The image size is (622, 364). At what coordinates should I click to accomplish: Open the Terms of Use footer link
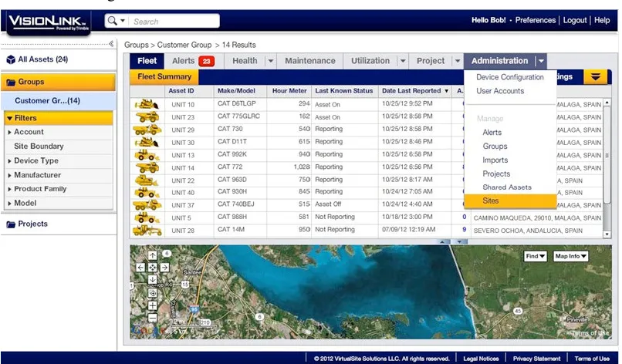pos(592,359)
